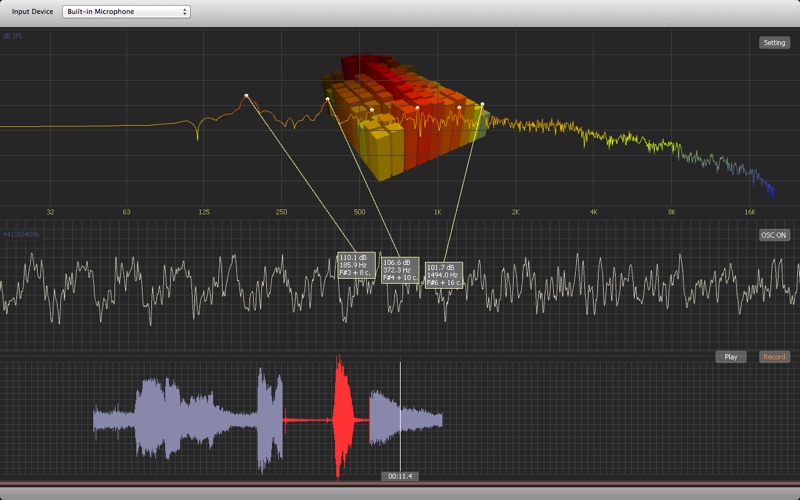Screen dimensions: 800x500
Task: Click the Setting button
Action: pyautogui.click(x=774, y=43)
